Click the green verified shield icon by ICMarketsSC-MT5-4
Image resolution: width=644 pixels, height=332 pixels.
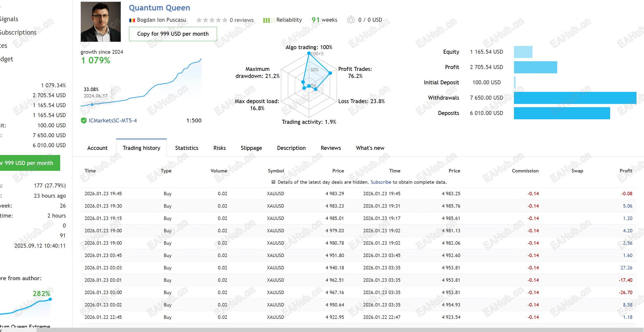pos(84,121)
